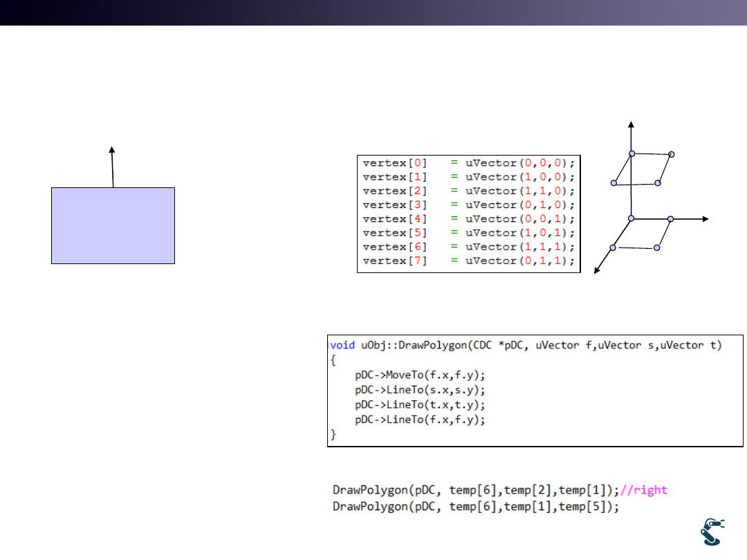The height and width of the screenshot is (560, 747).
Task: Click the dark gradient header bar
Action: 373,12
